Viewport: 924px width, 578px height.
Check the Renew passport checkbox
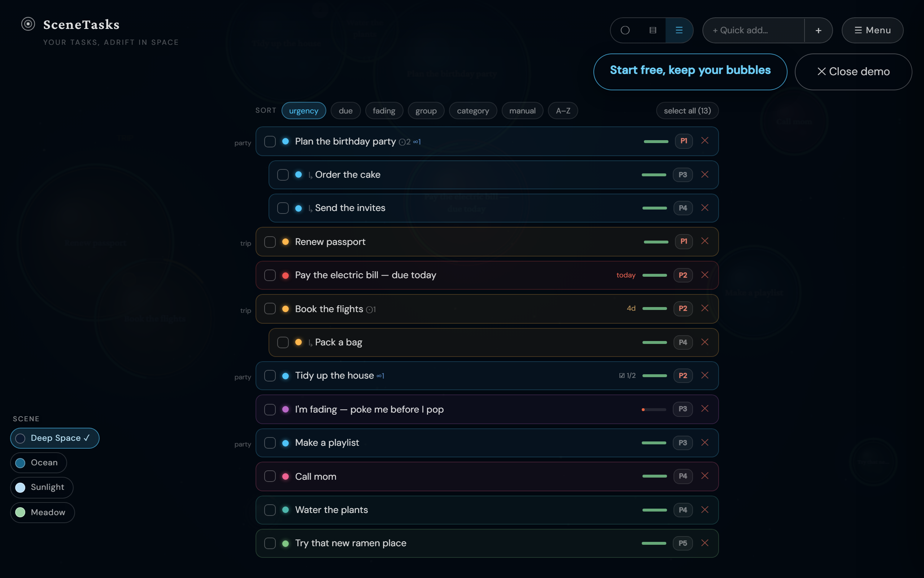(x=270, y=242)
